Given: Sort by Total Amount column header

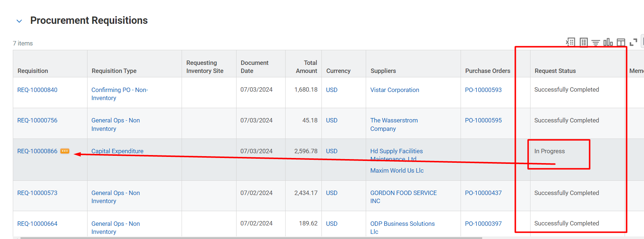Looking at the screenshot, I should pyautogui.click(x=306, y=67).
